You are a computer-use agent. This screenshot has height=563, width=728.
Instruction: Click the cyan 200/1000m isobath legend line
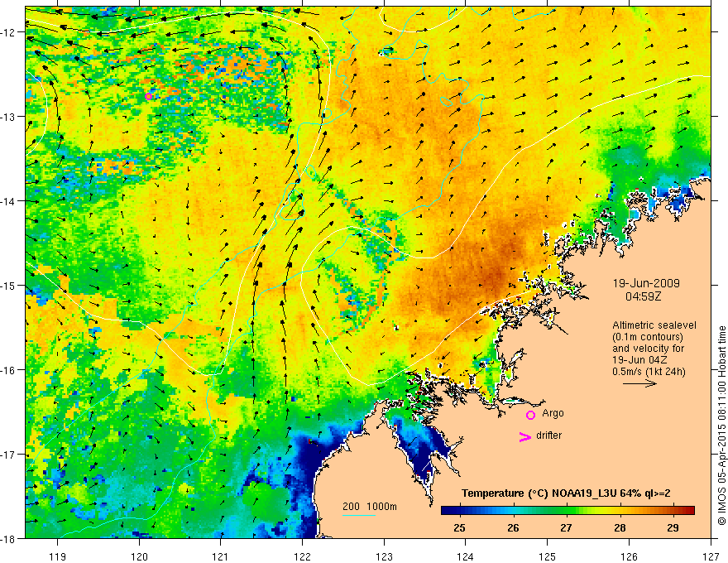[x=359, y=515]
